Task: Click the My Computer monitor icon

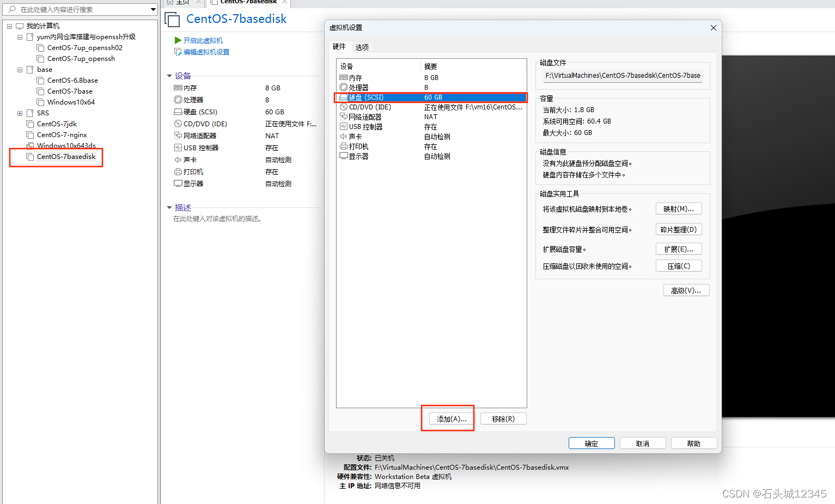Action: (20, 26)
